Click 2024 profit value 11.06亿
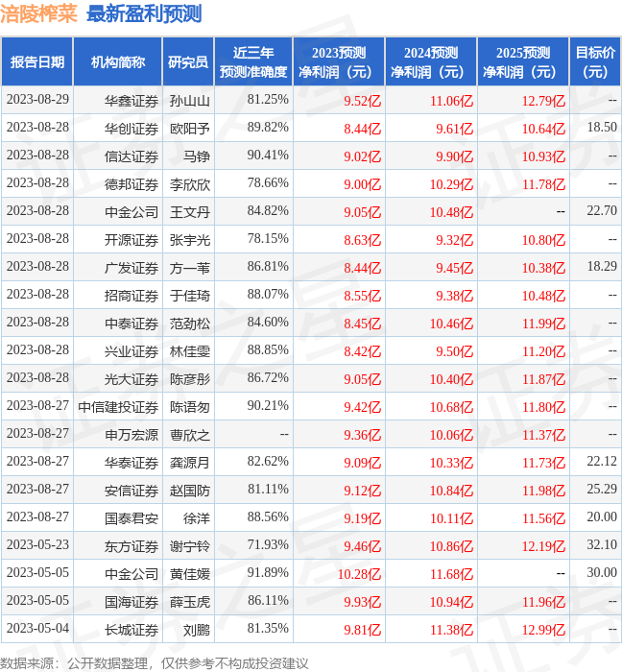 (x=451, y=101)
